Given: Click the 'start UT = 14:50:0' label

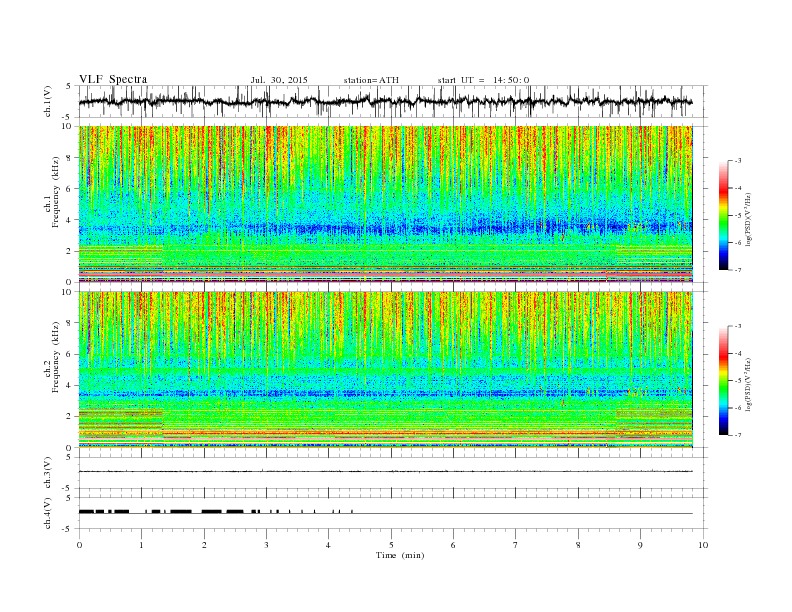Looking at the screenshot, I should [483, 80].
